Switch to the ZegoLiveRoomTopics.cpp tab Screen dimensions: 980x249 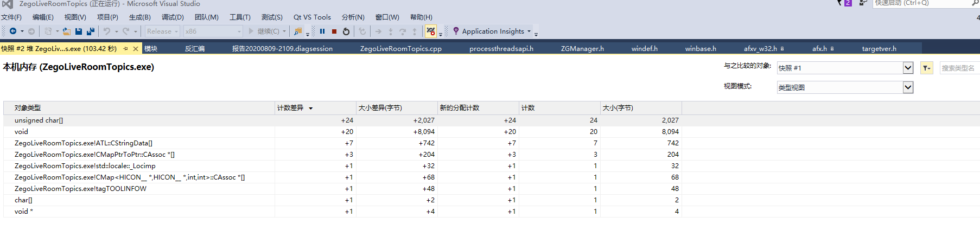click(x=401, y=49)
